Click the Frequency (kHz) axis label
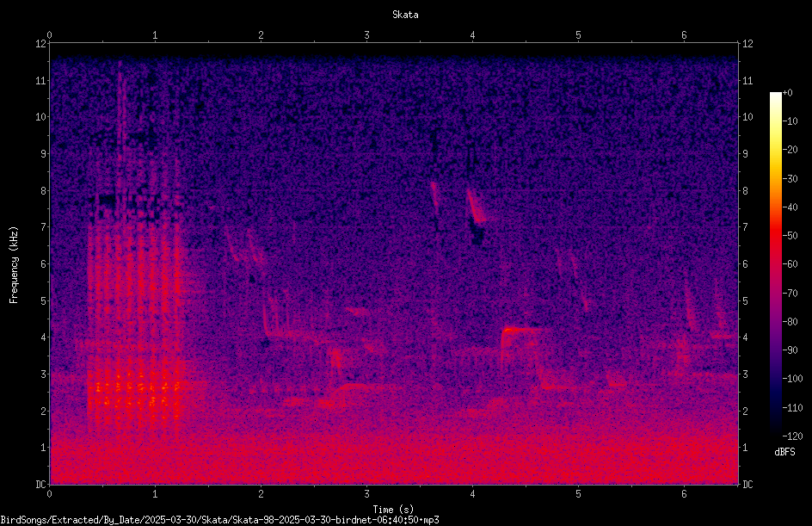 [x=14, y=264]
